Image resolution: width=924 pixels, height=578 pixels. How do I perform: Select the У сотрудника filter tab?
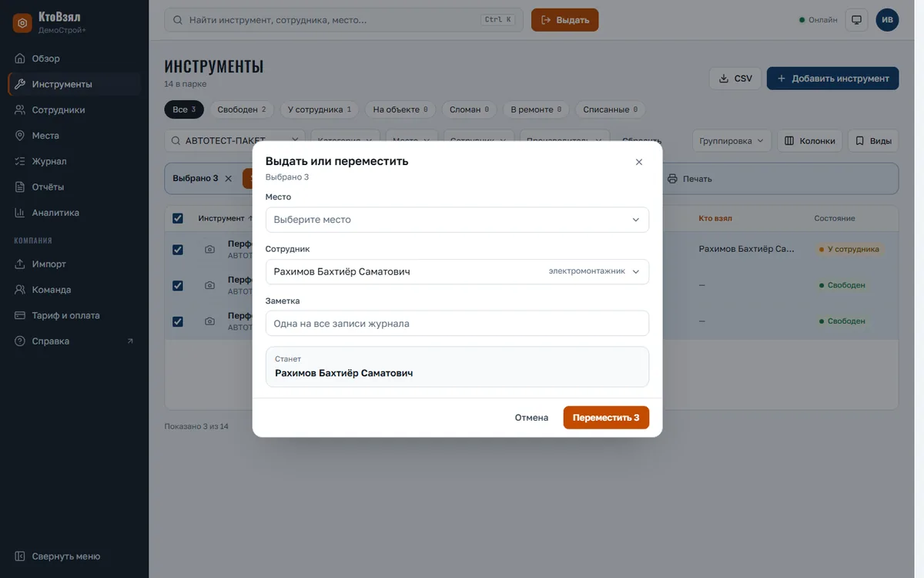point(320,109)
